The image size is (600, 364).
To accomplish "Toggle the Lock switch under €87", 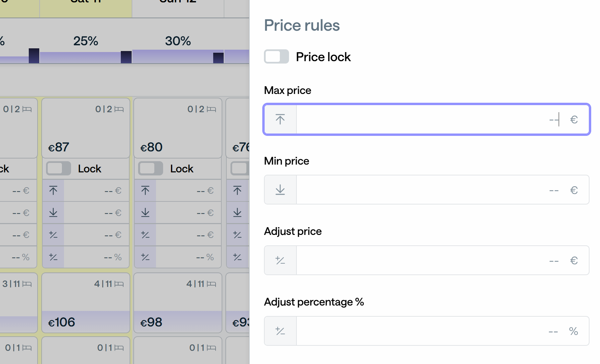I will click(59, 168).
